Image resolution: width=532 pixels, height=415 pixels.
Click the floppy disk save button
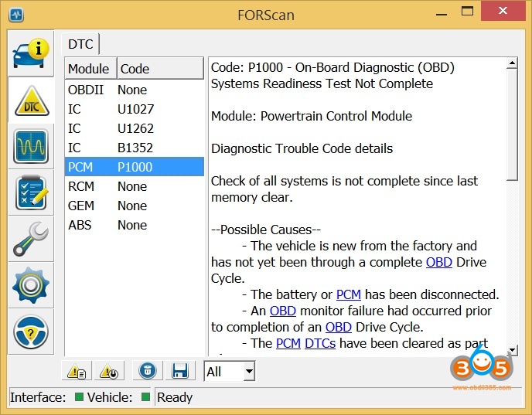tap(180, 371)
